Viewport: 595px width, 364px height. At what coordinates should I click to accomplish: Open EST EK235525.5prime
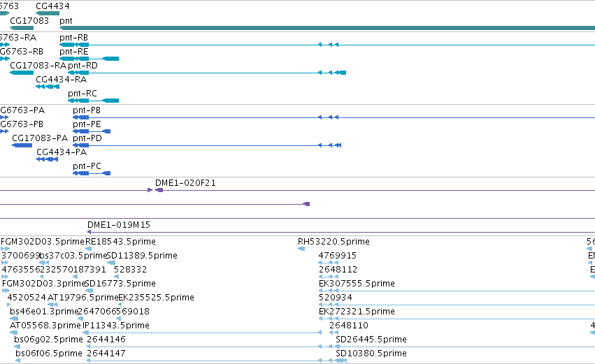[121, 305]
